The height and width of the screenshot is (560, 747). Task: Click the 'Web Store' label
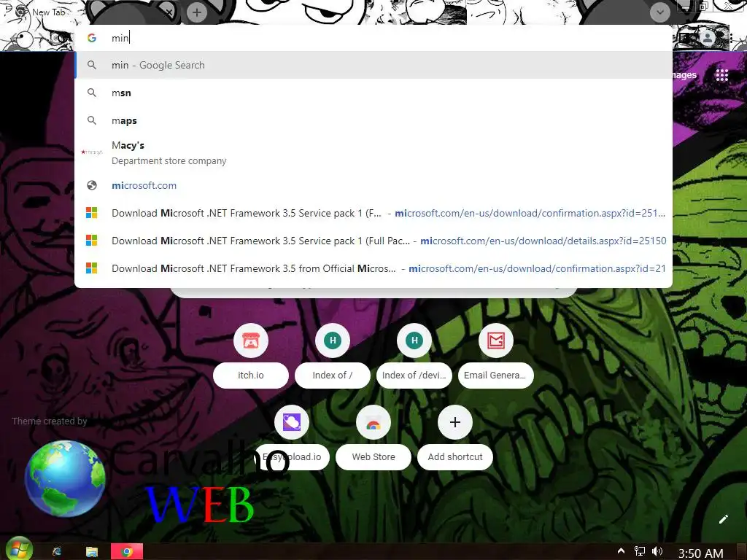tap(373, 457)
